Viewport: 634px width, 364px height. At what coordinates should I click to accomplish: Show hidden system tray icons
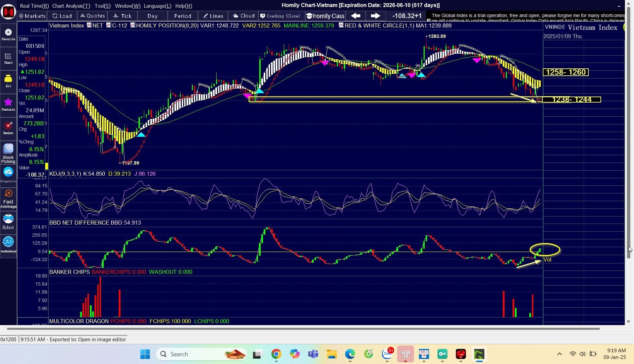[559, 354]
